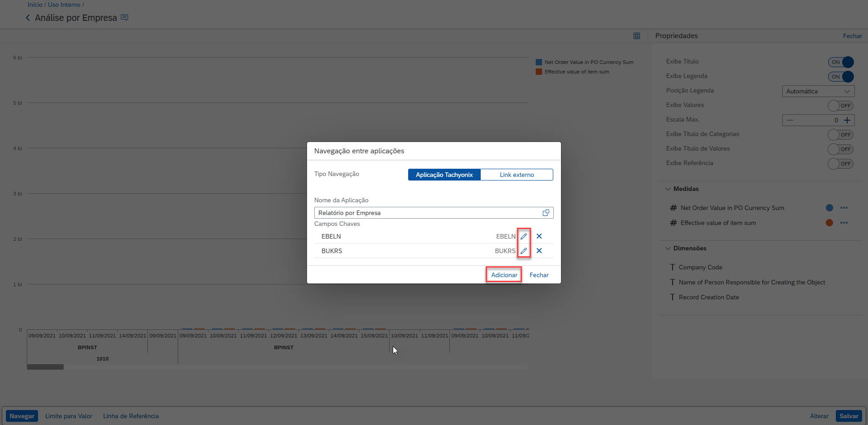Click the back arrow beside Análise por Empresa

[x=28, y=18]
